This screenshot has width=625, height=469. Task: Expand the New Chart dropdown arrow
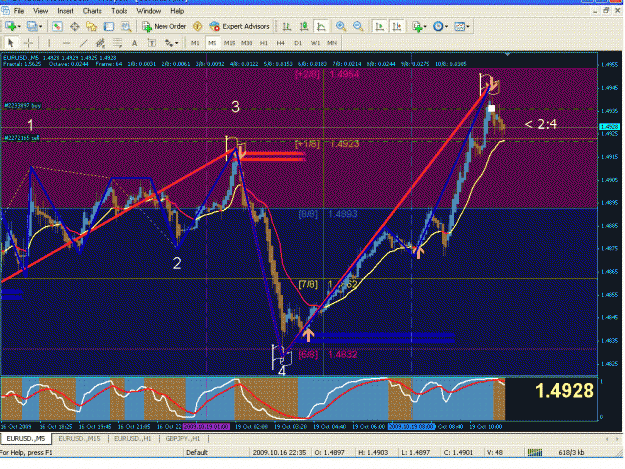[19, 27]
